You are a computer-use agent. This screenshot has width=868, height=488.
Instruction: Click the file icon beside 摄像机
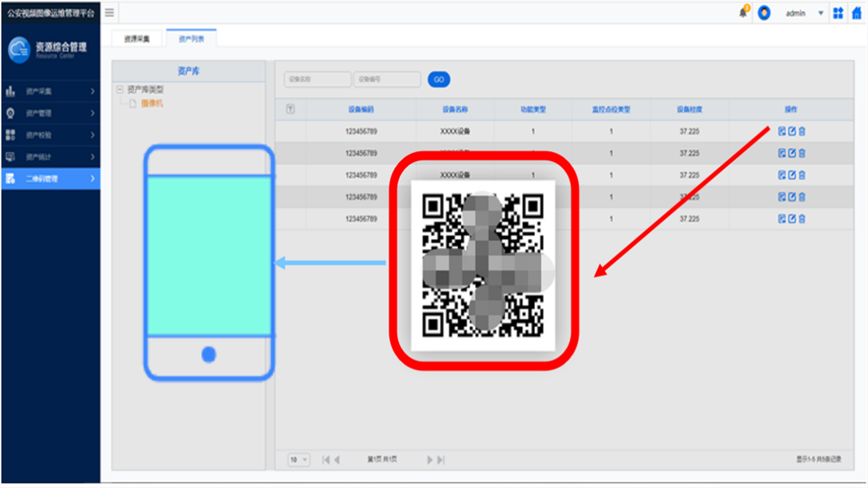tap(133, 104)
